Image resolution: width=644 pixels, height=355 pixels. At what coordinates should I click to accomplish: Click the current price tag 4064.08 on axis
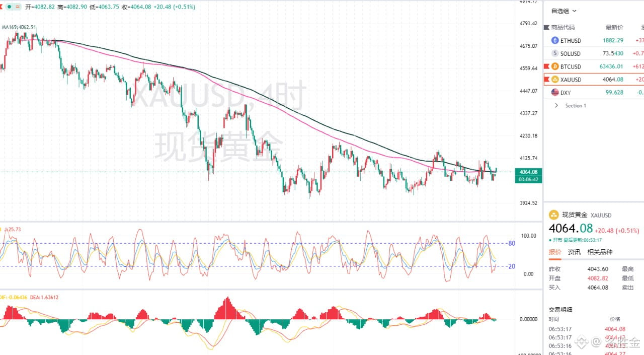point(528,172)
